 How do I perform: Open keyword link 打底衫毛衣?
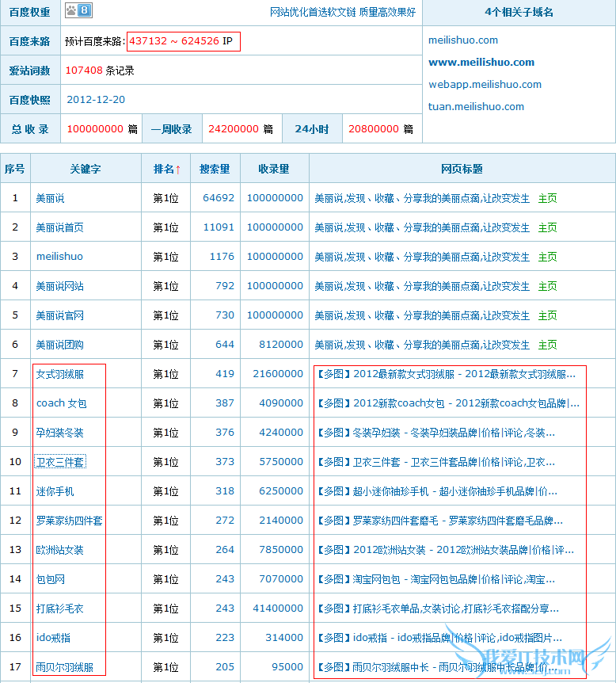point(59,609)
